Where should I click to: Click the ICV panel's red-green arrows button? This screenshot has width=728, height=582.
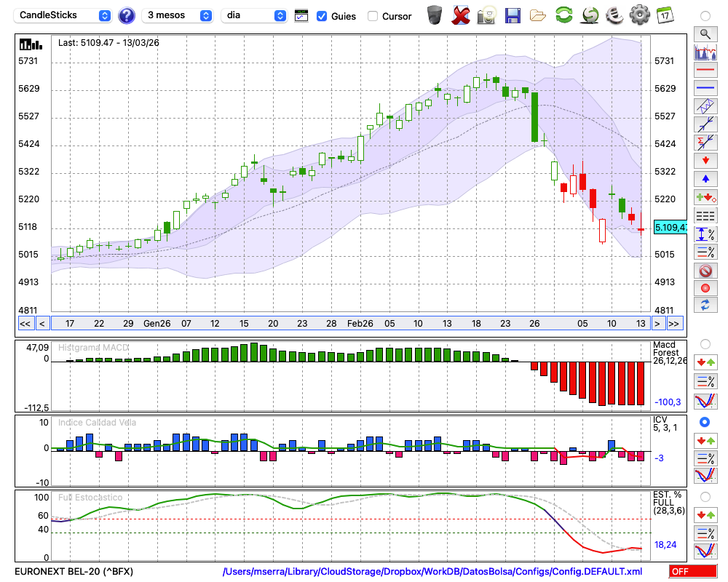tap(705, 440)
